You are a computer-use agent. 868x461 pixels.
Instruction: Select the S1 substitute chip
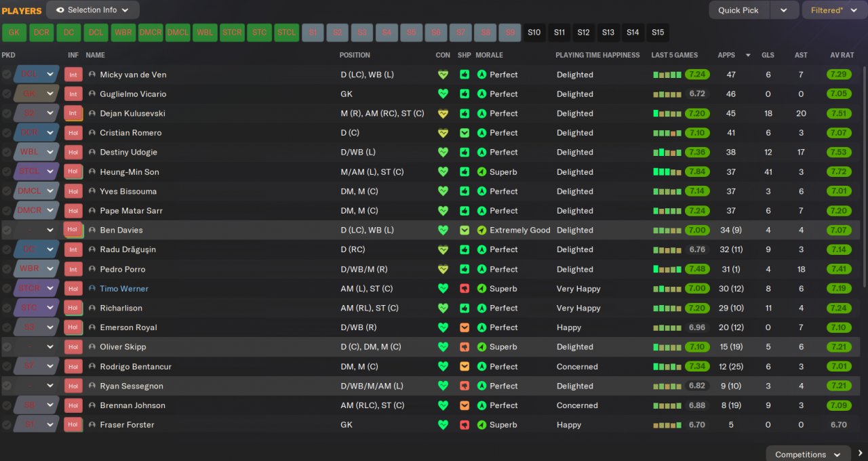coord(313,33)
